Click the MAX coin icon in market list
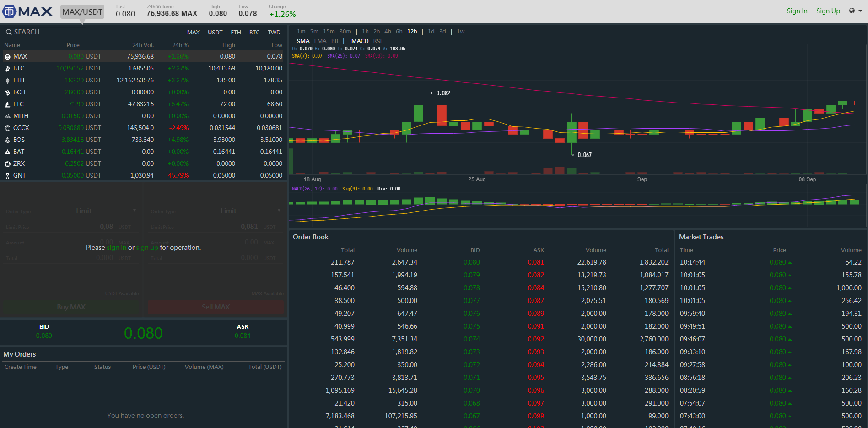 [7, 57]
